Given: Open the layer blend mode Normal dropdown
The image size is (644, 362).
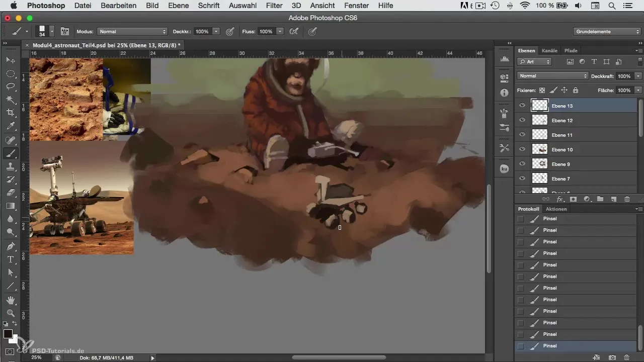Looking at the screenshot, I should [x=552, y=76].
